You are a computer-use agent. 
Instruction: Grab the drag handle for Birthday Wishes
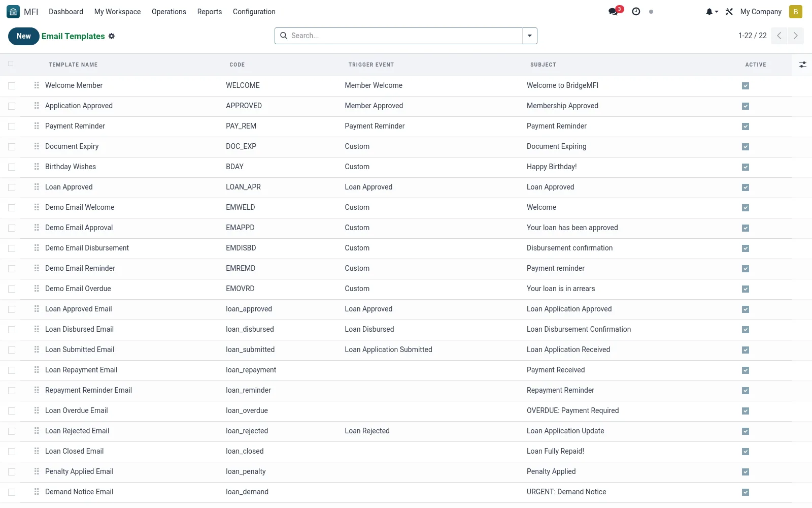(37, 167)
